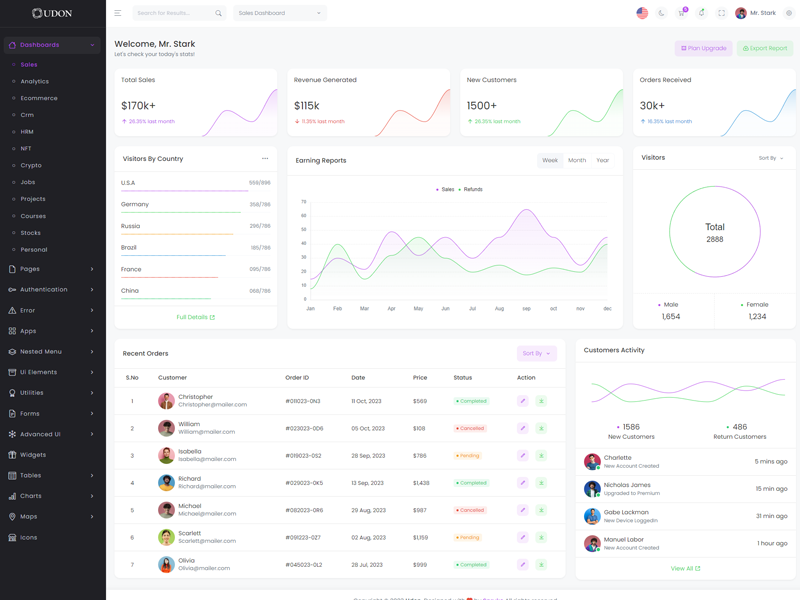800x600 pixels.
Task: Open the shopping cart icon in header
Action: tap(681, 13)
